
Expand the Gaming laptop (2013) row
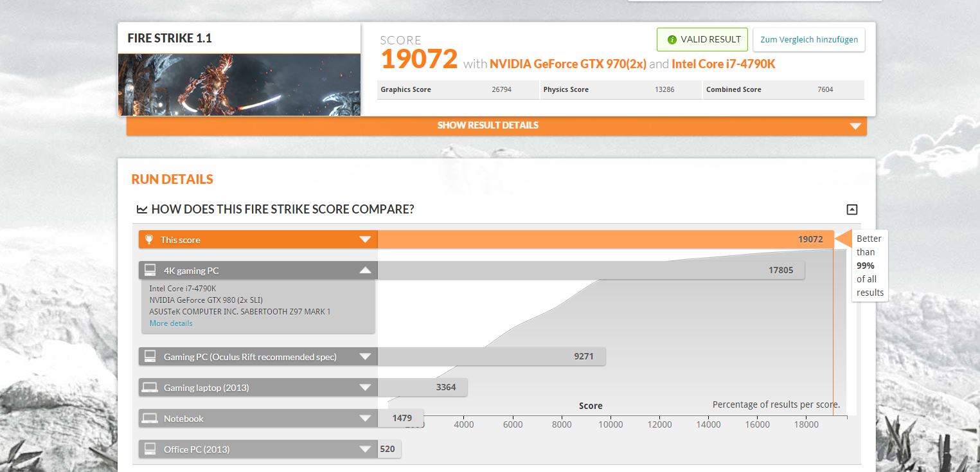click(365, 387)
